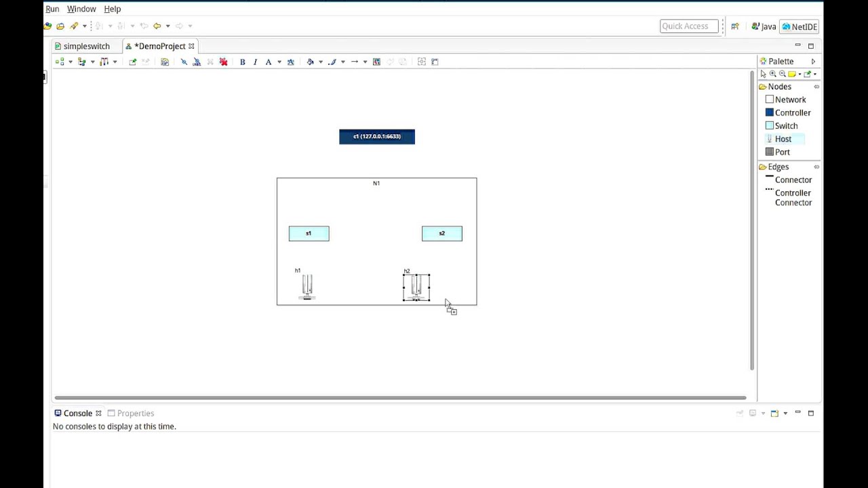
Task: Open the Line Color dropdown arrow
Action: [x=342, y=62]
